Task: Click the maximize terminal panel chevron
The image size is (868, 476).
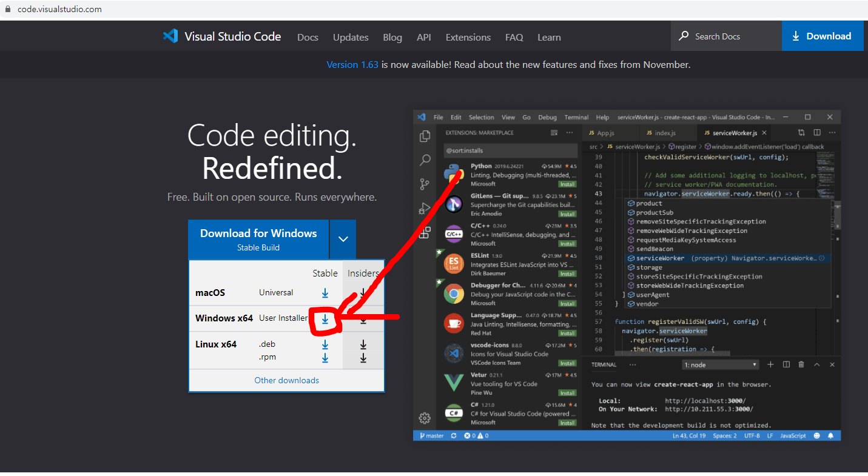Action: tap(817, 364)
